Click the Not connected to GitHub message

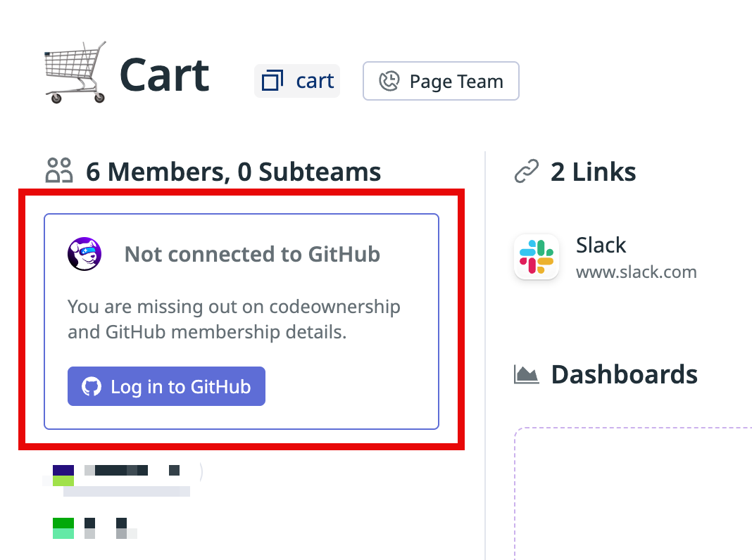pyautogui.click(x=252, y=254)
